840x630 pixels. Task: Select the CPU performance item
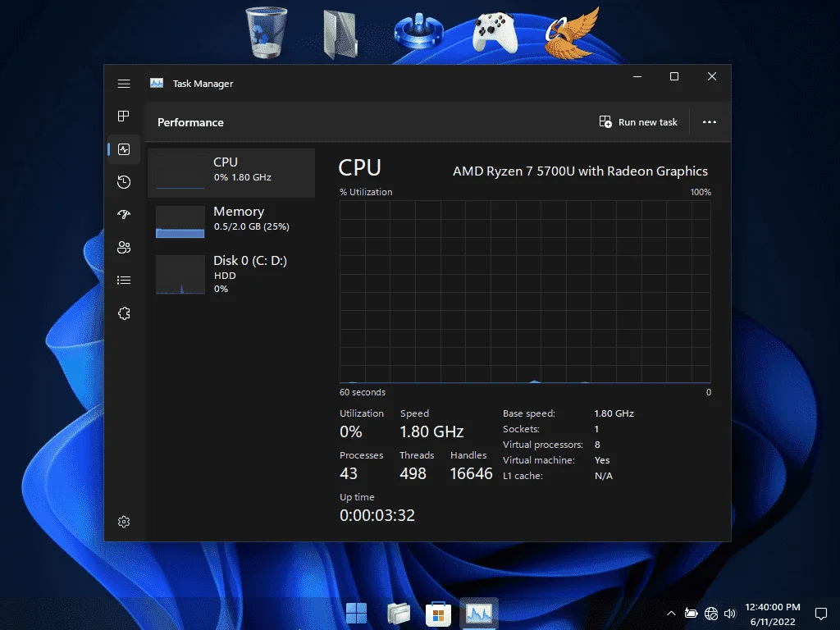pyautogui.click(x=231, y=173)
